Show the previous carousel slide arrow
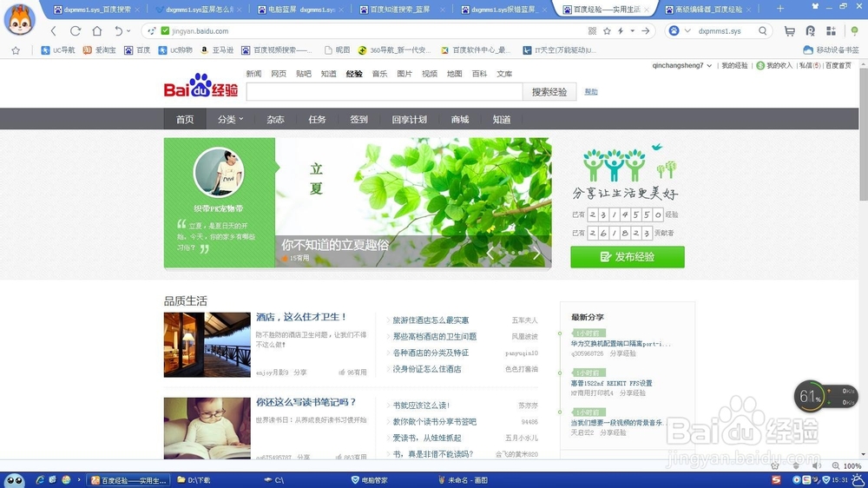Viewport: 868px width, 488px height. click(x=490, y=254)
